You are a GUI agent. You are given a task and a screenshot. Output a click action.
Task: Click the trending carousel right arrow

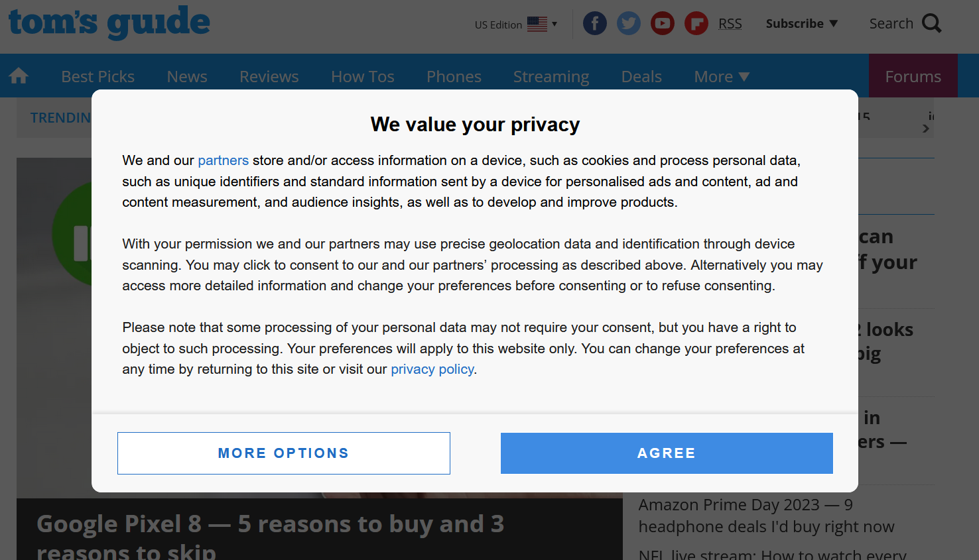pos(925,128)
